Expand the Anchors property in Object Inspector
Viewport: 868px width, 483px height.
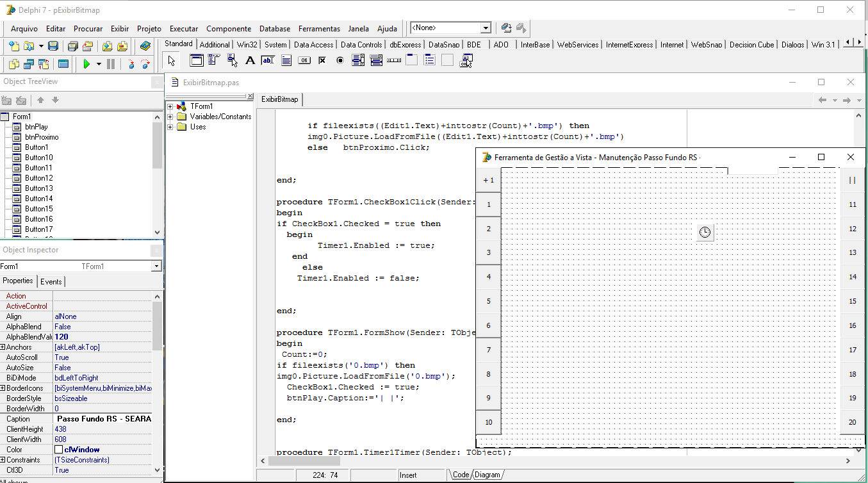pos(3,347)
